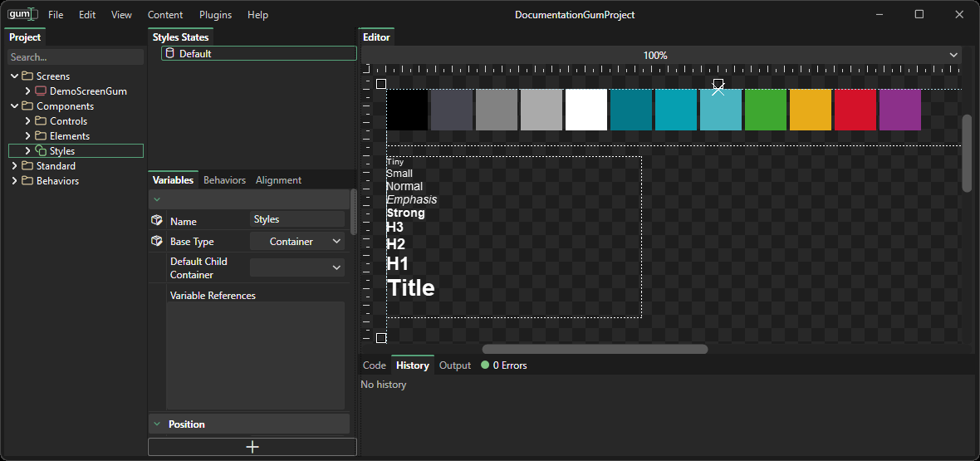Image resolution: width=980 pixels, height=461 pixels.
Task: Click the Styles component icon in tree
Action: (41, 151)
